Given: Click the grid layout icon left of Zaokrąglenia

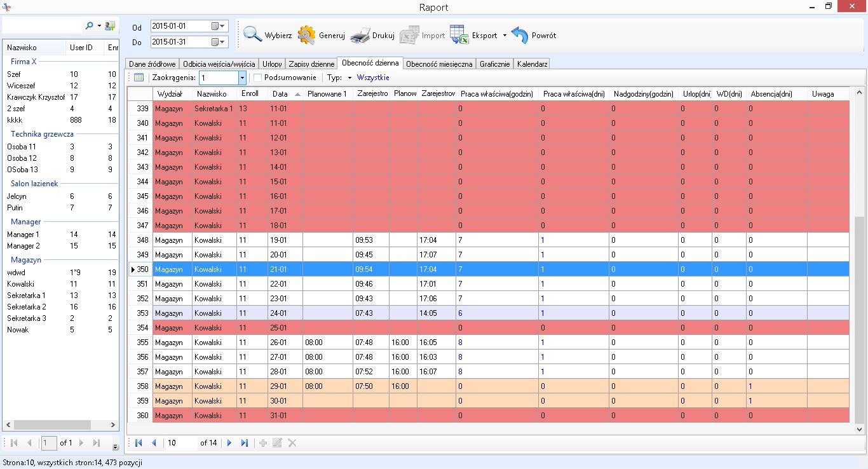Looking at the screenshot, I should pyautogui.click(x=139, y=78).
